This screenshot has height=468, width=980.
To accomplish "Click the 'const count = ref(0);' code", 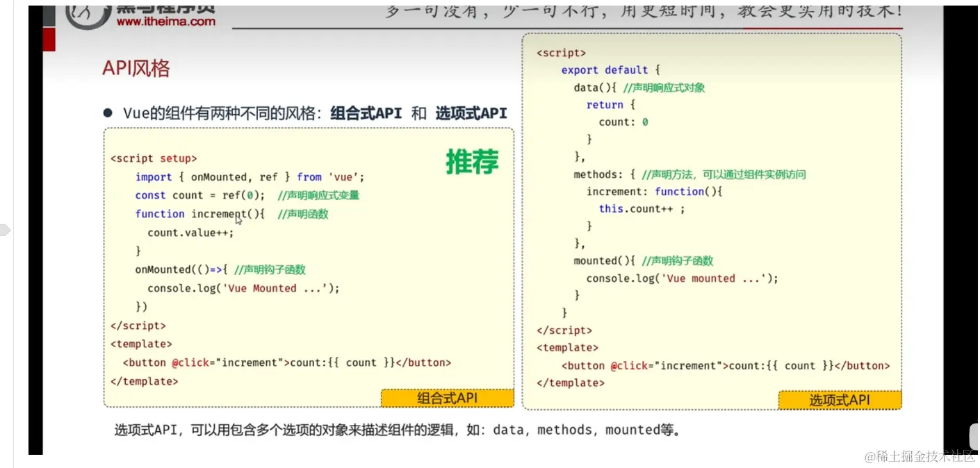I will (x=200, y=196).
